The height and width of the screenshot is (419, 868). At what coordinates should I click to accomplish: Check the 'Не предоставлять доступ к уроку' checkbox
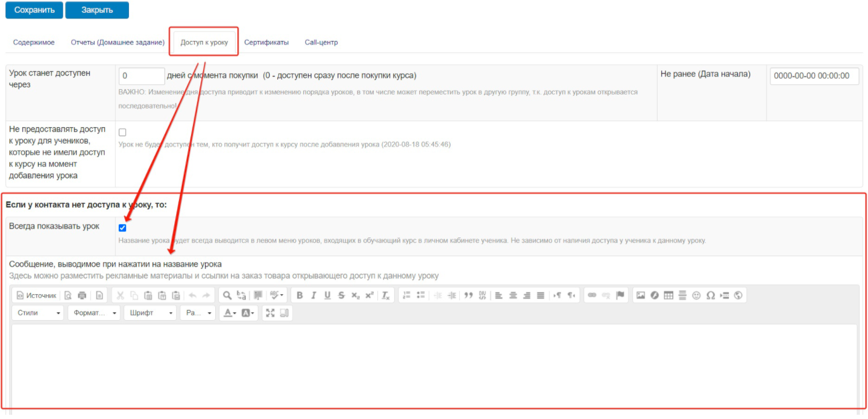coord(123,132)
